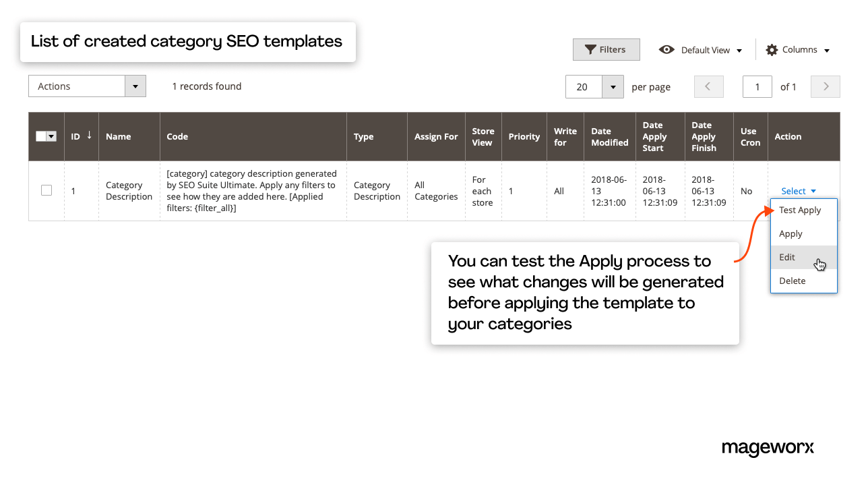Click the next page arrow
868x491 pixels.
(825, 86)
